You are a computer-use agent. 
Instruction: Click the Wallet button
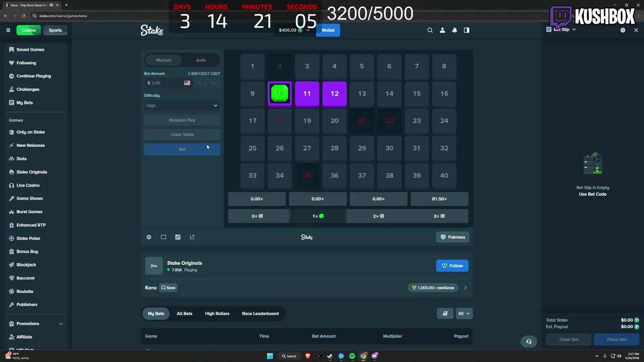(328, 30)
